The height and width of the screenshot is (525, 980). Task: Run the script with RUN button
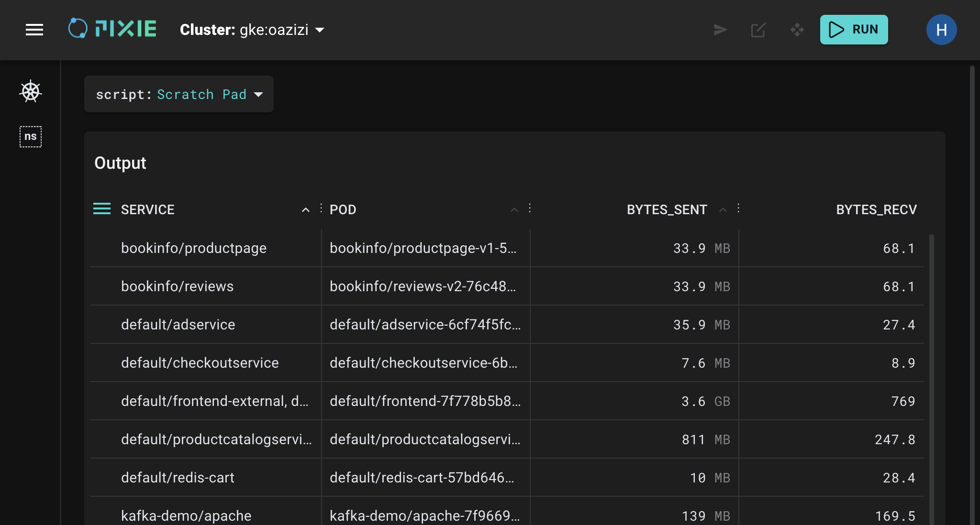[854, 30]
